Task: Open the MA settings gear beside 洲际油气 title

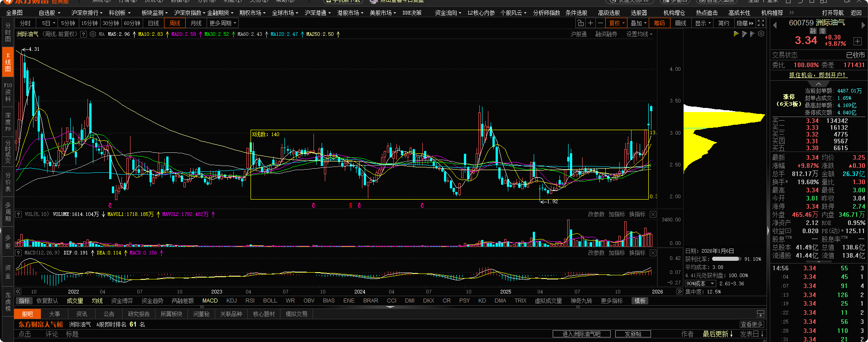Action: 93,34
